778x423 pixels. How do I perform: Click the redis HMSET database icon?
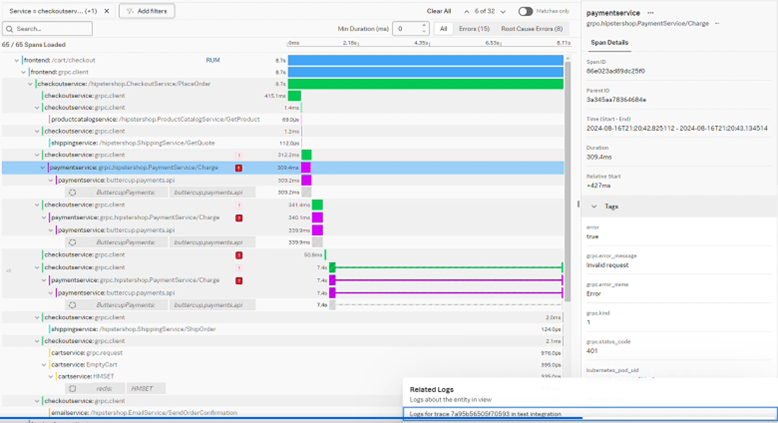coord(73,387)
